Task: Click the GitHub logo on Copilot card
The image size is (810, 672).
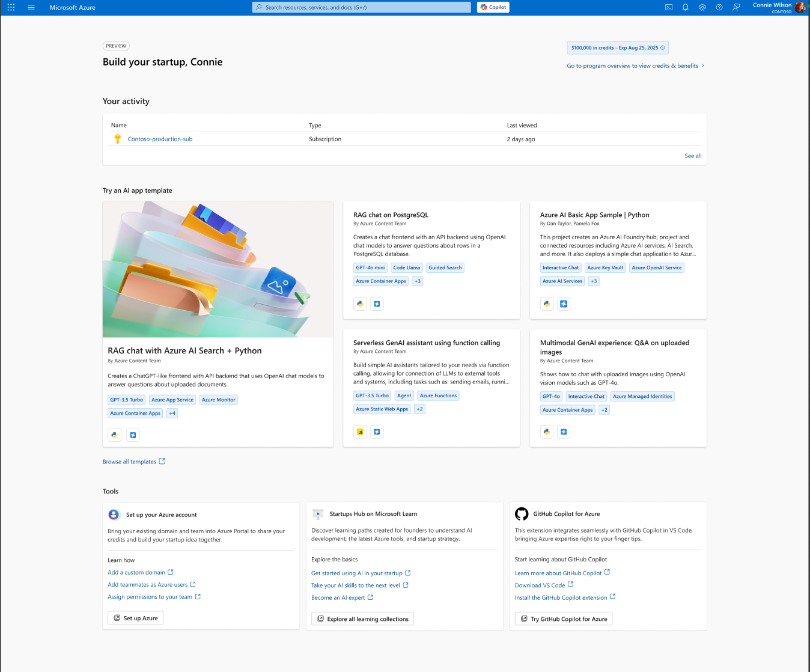Action: point(522,514)
